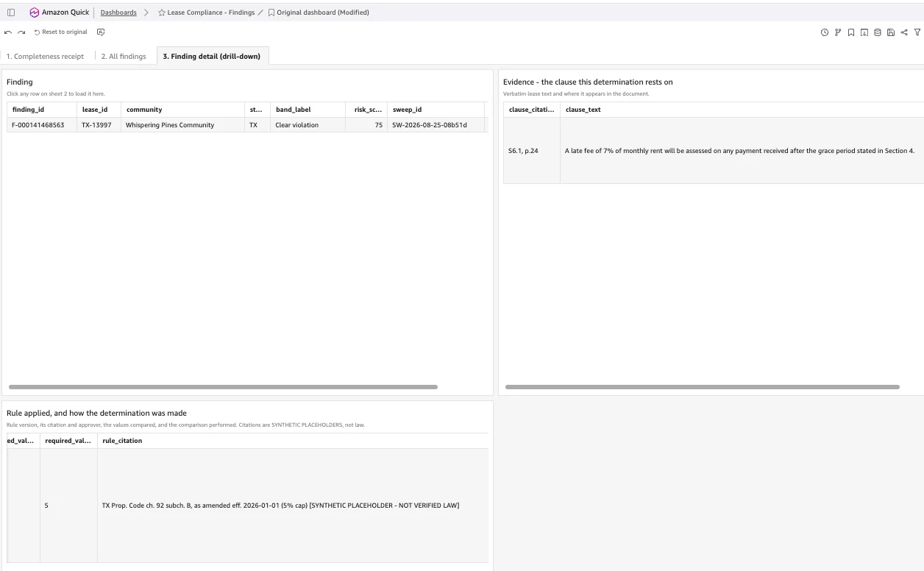Sort by the sweep_id column header
This screenshot has width=924, height=571.
coord(436,110)
